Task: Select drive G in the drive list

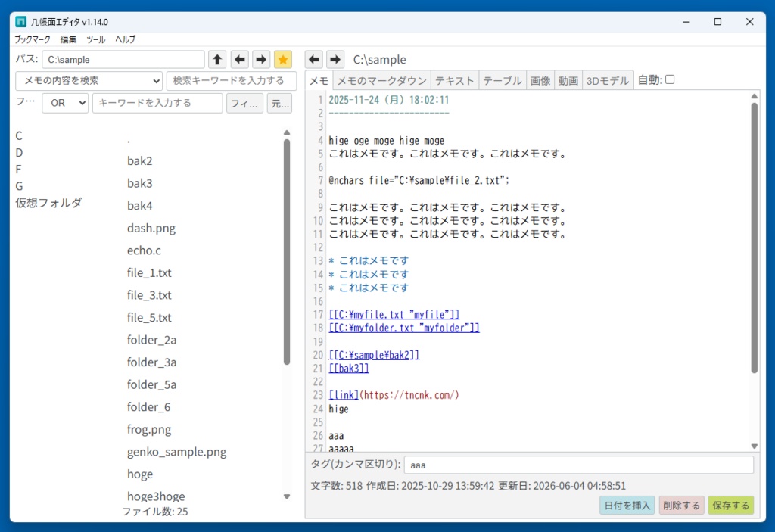Action: coord(19,186)
